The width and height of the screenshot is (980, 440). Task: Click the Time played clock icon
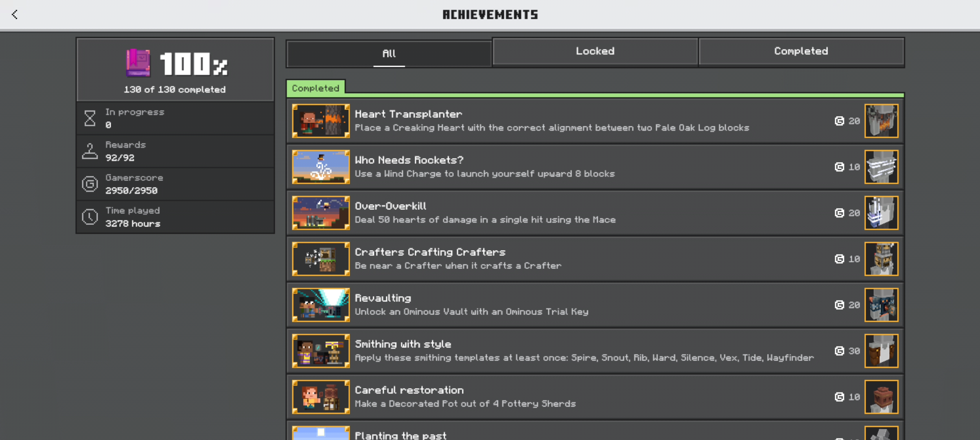coord(90,217)
